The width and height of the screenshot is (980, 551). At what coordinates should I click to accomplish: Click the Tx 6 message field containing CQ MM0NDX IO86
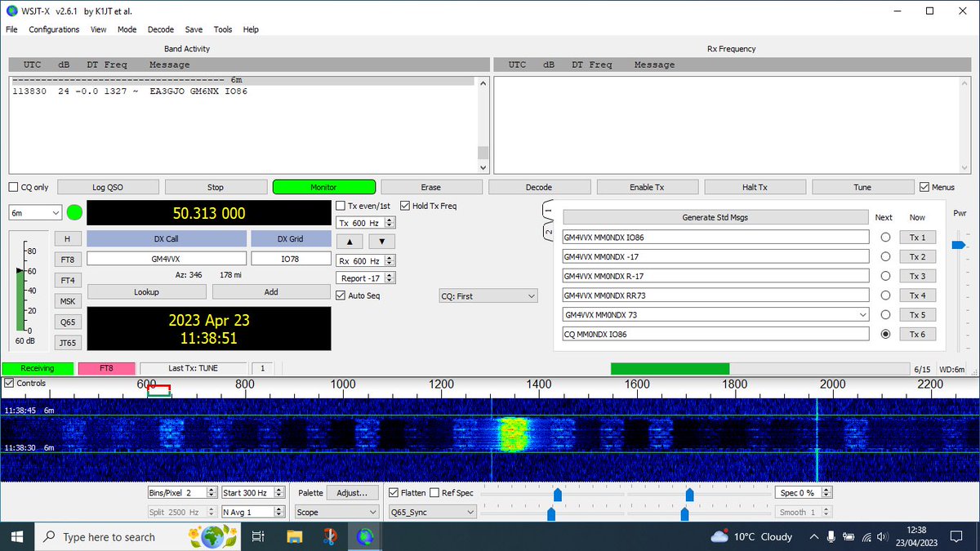click(x=715, y=334)
